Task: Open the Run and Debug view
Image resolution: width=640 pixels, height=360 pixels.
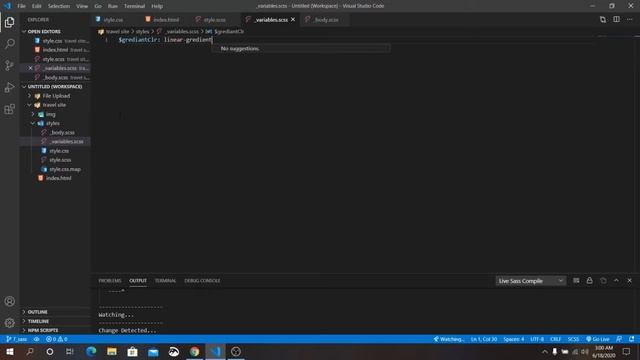Action: pos(9,87)
